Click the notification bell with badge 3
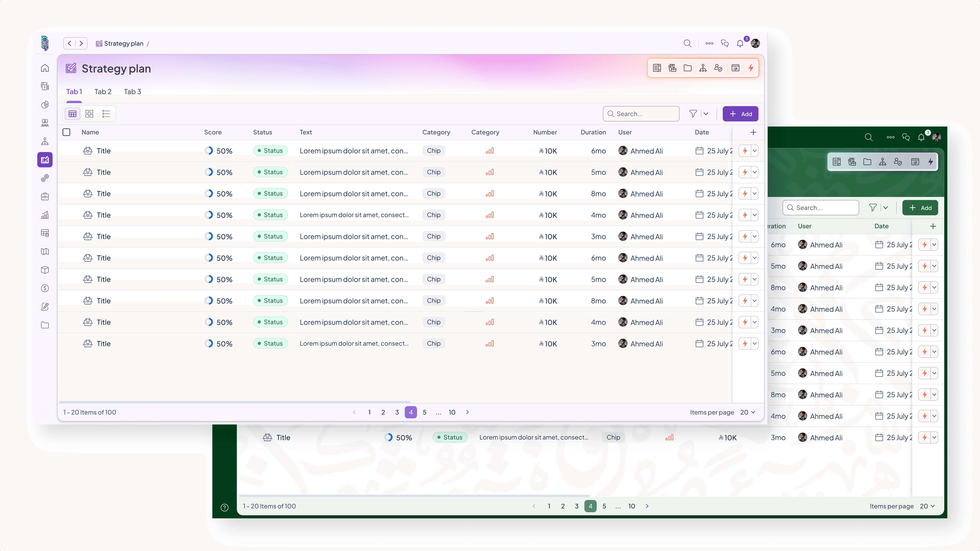Viewport: 980px width, 551px height. (740, 43)
